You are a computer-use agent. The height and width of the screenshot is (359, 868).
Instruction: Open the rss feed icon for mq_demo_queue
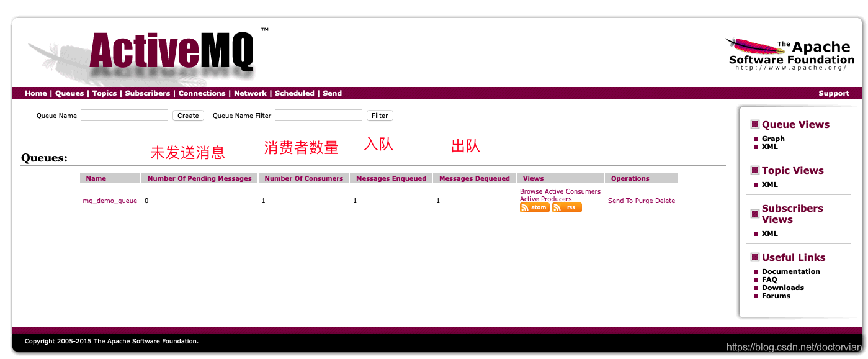tap(567, 207)
